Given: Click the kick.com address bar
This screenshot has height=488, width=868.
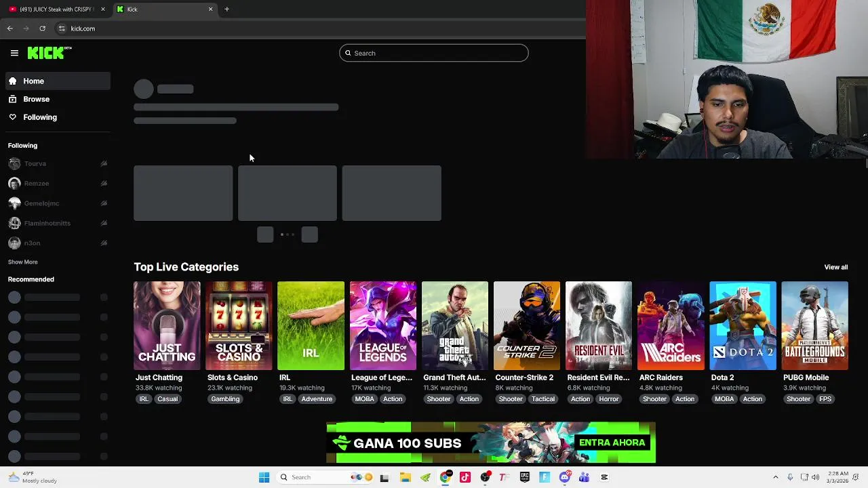Looking at the screenshot, I should pyautogui.click(x=319, y=28).
